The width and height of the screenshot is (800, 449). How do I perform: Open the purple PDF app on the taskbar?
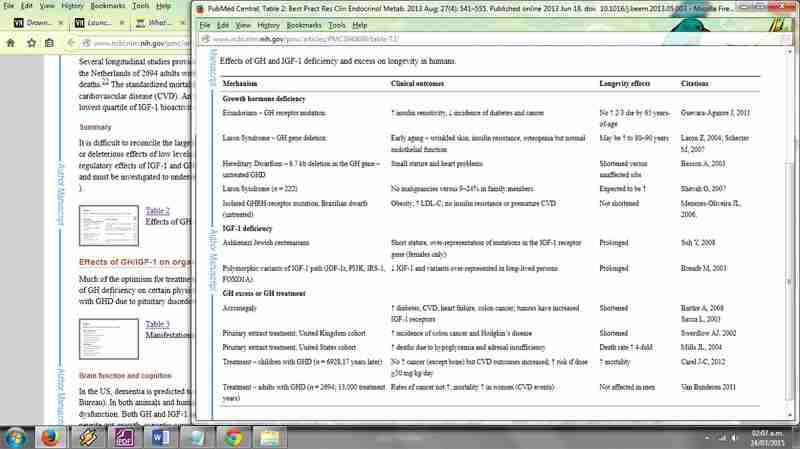124,438
